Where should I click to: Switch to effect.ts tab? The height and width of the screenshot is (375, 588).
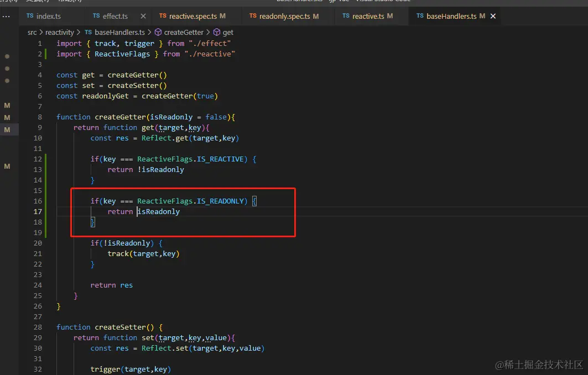click(x=115, y=16)
